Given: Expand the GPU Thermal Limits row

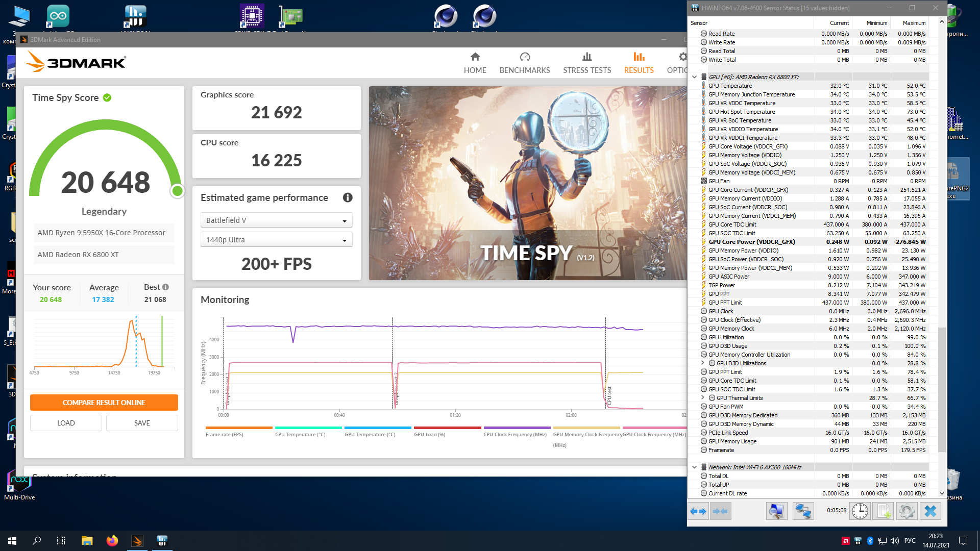Looking at the screenshot, I should coord(703,398).
